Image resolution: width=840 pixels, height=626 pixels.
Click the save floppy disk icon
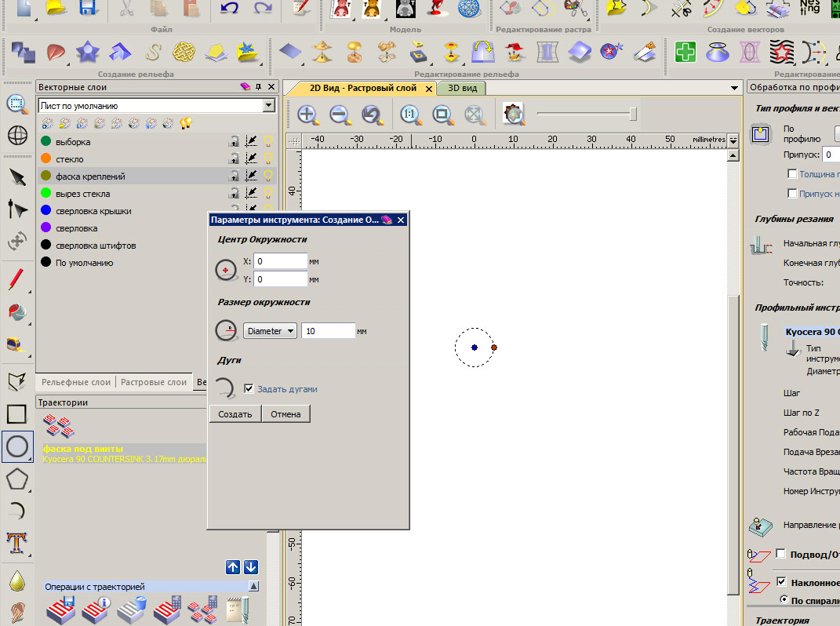pyautogui.click(x=89, y=8)
